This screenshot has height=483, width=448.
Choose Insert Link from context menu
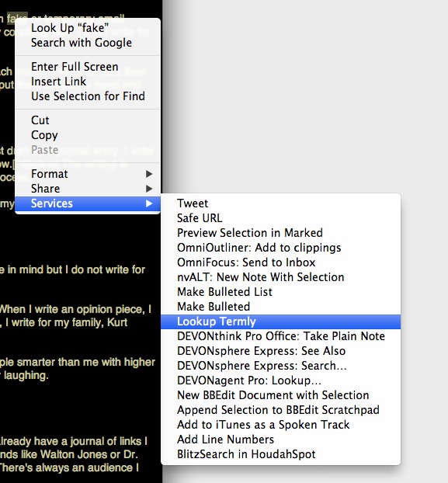point(88,82)
